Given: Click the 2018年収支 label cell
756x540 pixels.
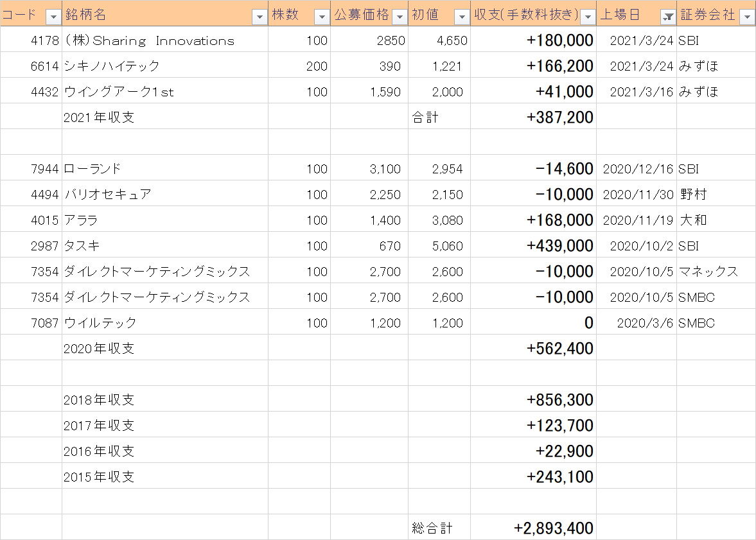Looking at the screenshot, I should tap(165, 399).
